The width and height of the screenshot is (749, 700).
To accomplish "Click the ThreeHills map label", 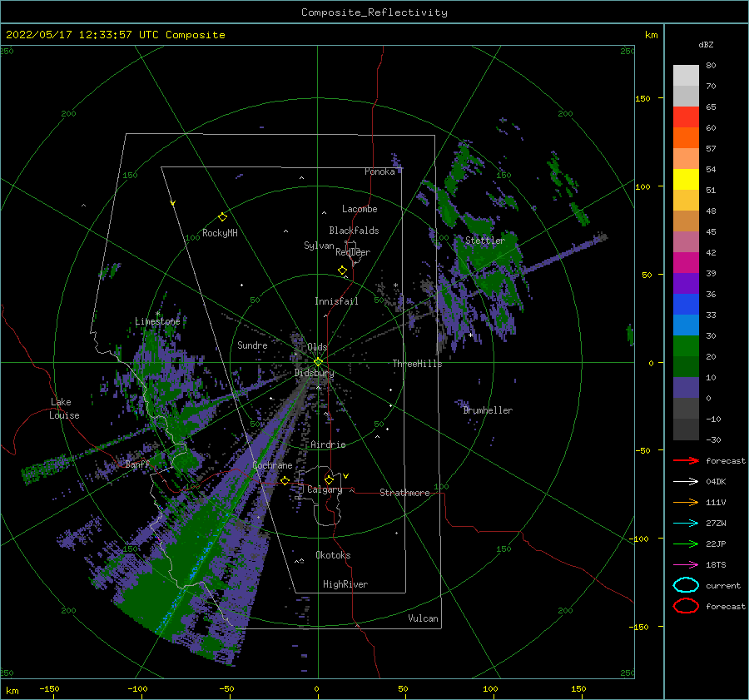I will [x=417, y=364].
